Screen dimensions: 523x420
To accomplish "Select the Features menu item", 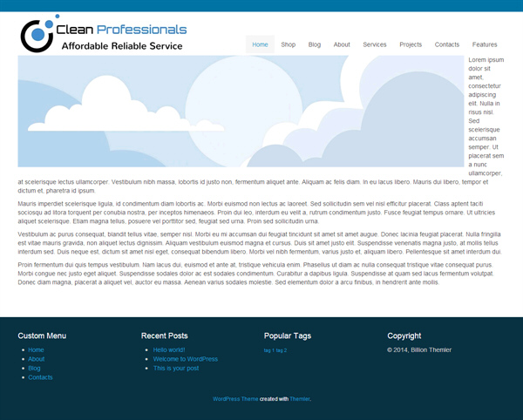I will pyautogui.click(x=485, y=44).
